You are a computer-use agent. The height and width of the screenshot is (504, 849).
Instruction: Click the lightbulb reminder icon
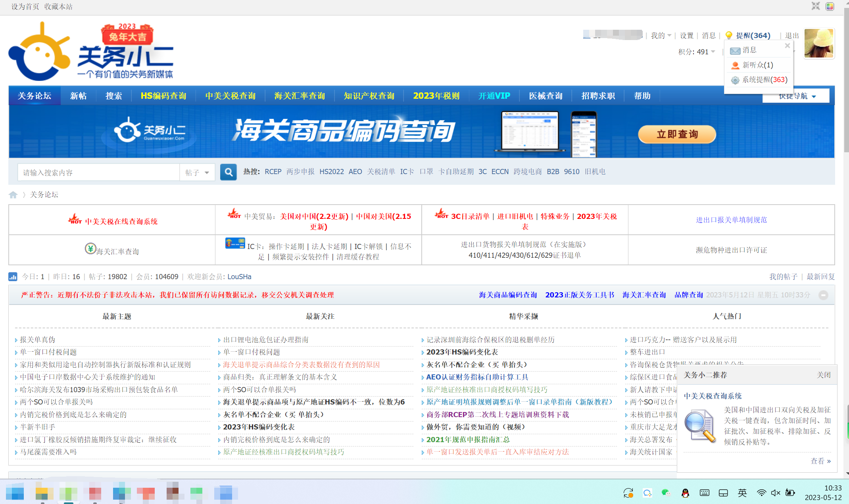pyautogui.click(x=729, y=35)
